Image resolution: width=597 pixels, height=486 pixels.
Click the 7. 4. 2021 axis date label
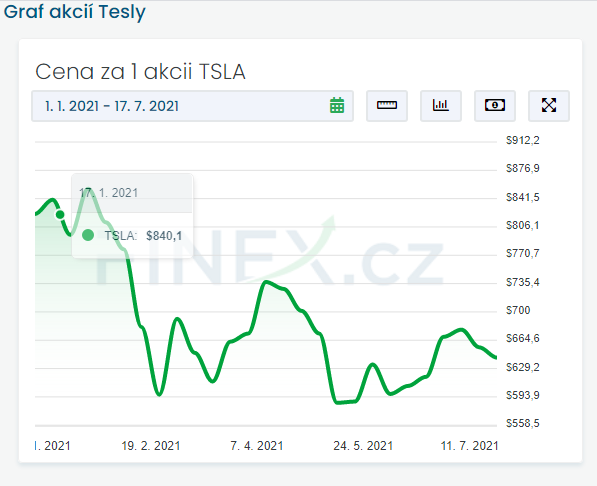click(257, 446)
